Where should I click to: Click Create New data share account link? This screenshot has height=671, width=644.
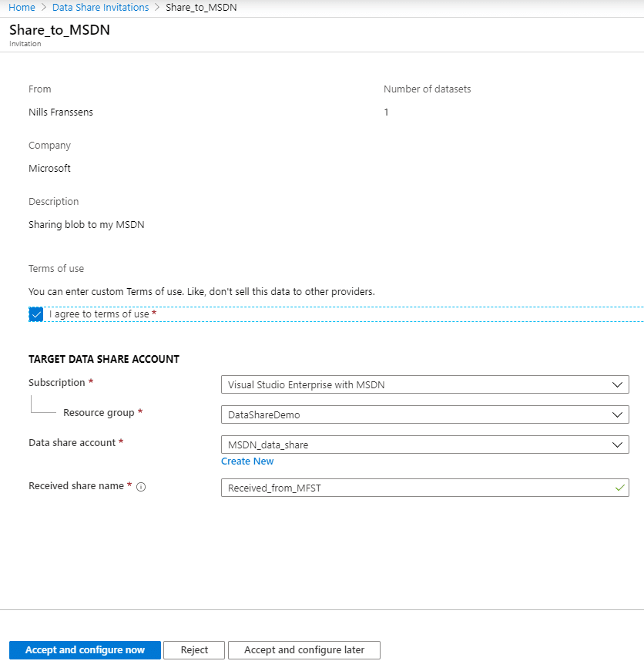pyautogui.click(x=247, y=461)
